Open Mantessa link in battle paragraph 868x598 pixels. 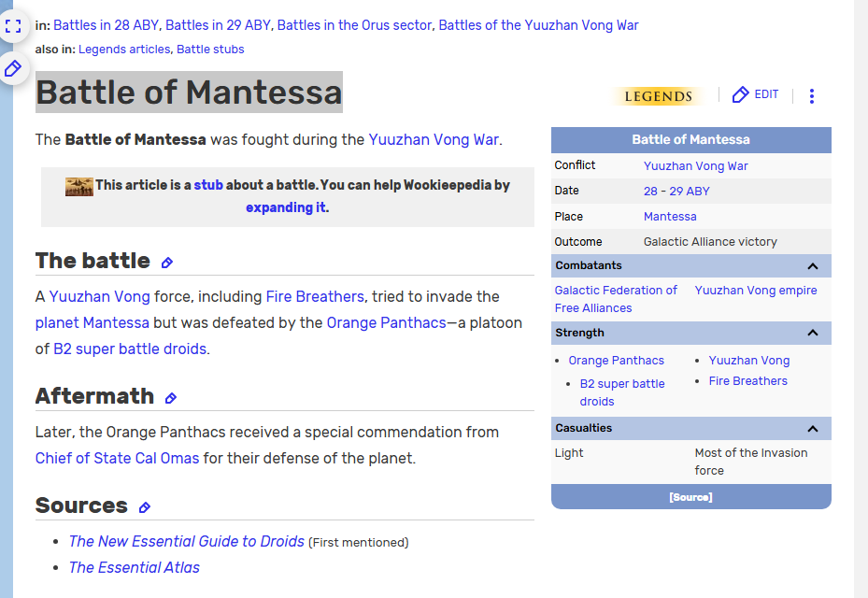(x=116, y=322)
